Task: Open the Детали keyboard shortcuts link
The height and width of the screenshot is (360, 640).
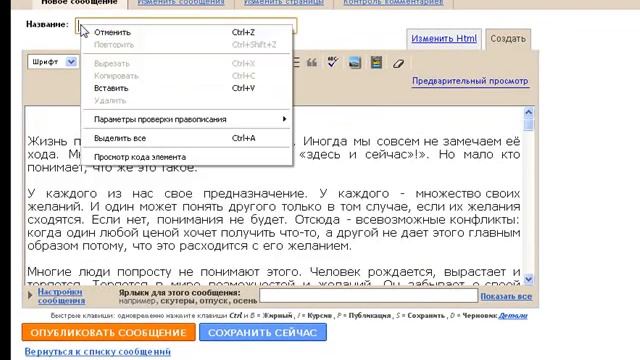Action: pos(513,316)
